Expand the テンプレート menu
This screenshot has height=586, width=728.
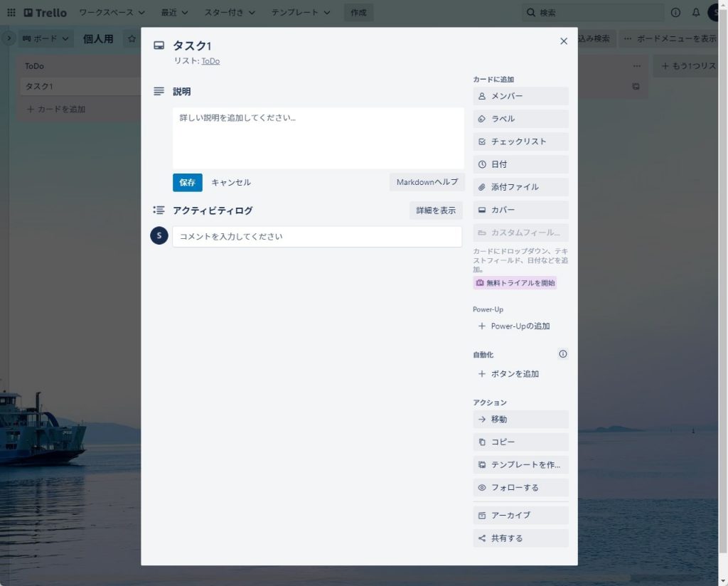pyautogui.click(x=301, y=13)
